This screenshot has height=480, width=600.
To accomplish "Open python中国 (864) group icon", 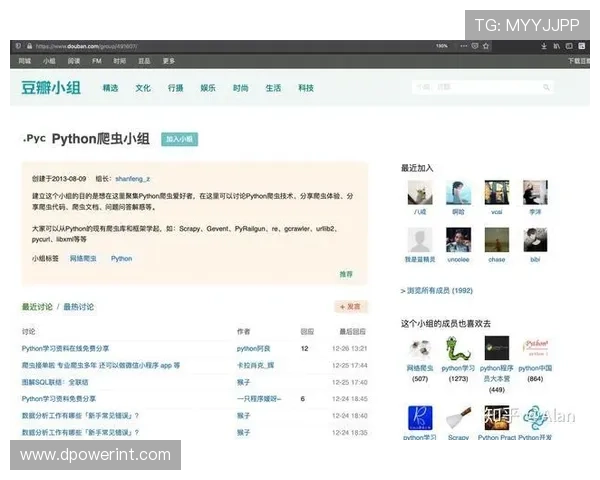I will (x=535, y=348).
